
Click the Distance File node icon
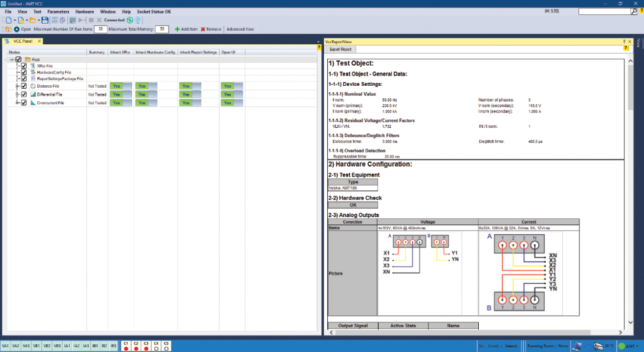33,86
